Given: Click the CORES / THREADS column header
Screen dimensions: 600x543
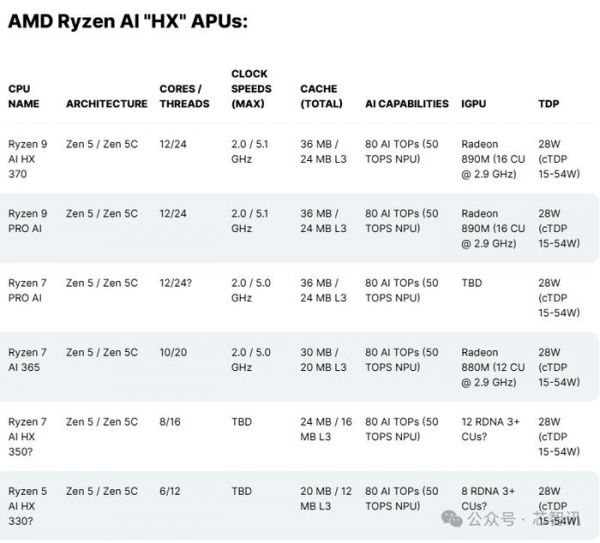Looking at the screenshot, I should coord(184,96).
